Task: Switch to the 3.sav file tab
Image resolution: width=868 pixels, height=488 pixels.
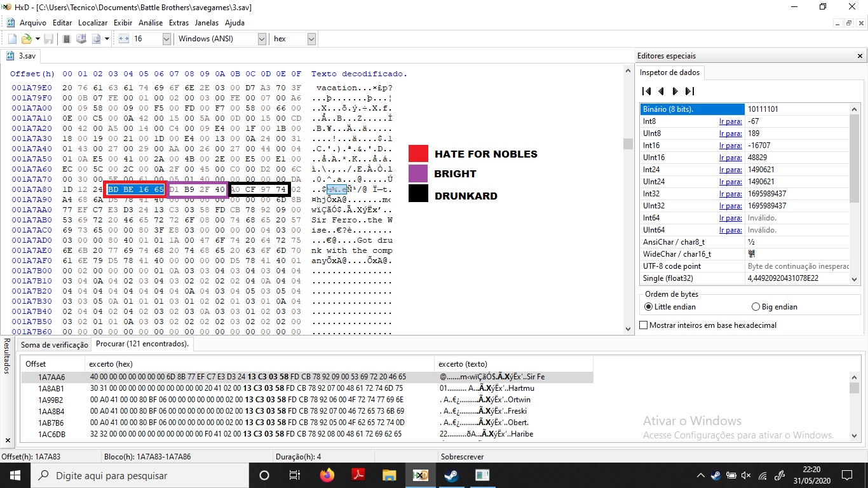Action: [22, 56]
